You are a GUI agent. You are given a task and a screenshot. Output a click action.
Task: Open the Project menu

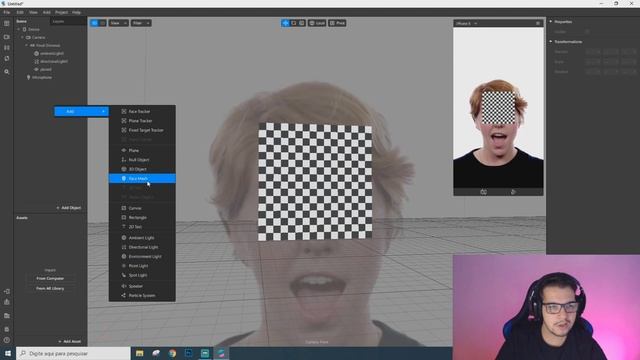click(62, 12)
